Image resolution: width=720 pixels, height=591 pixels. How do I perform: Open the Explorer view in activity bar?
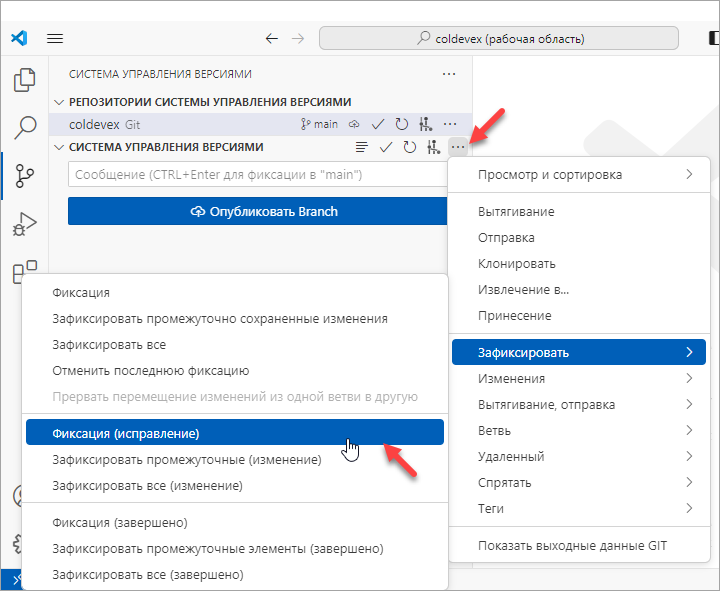25,80
